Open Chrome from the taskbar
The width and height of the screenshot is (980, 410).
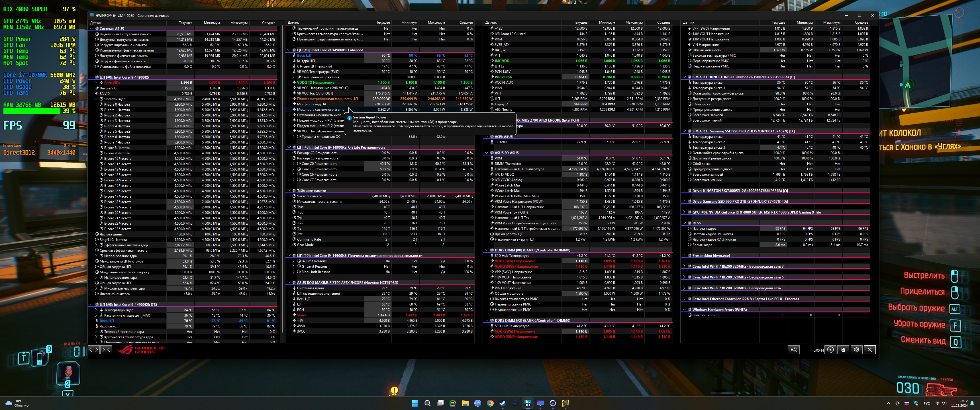point(490,403)
